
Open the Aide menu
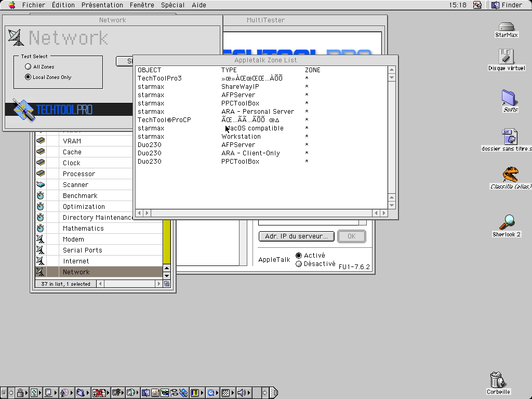click(x=199, y=5)
